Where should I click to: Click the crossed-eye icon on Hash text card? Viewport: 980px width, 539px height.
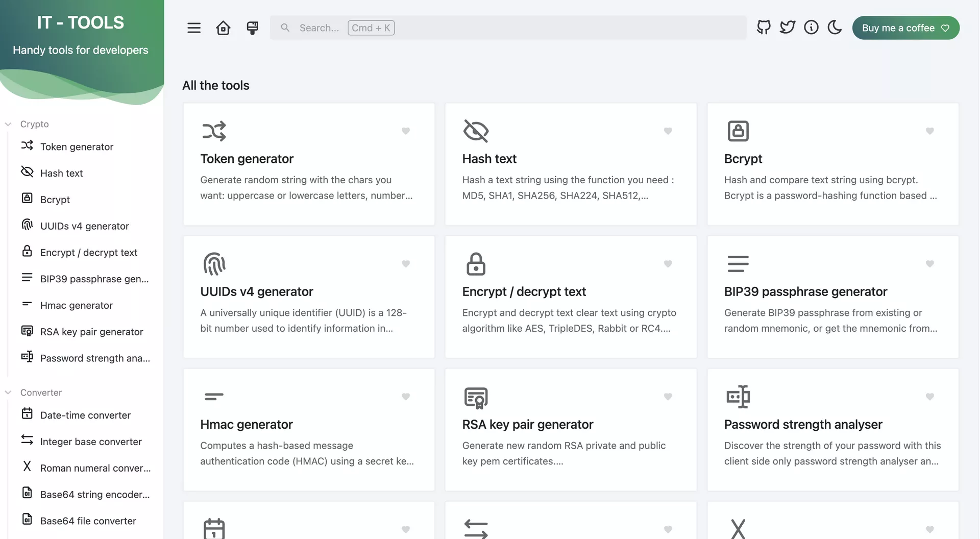pyautogui.click(x=476, y=131)
